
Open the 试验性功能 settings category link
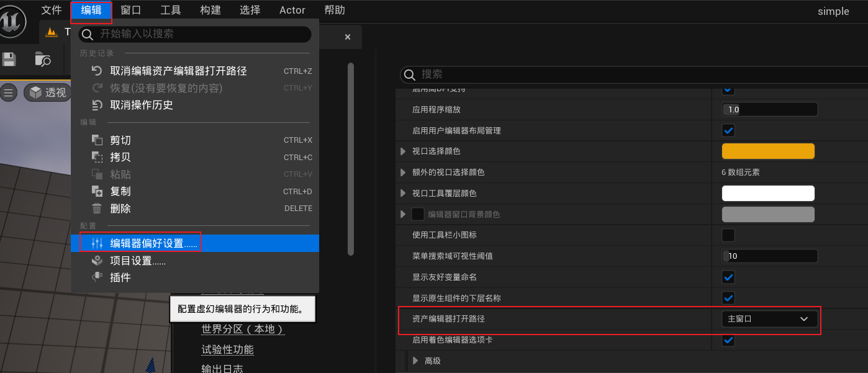pos(227,350)
